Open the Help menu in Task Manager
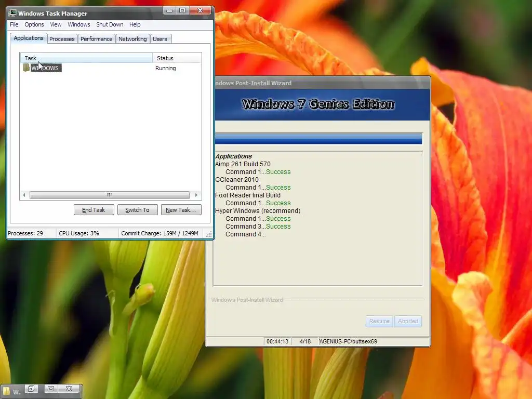Image resolution: width=532 pixels, height=399 pixels. click(x=135, y=24)
